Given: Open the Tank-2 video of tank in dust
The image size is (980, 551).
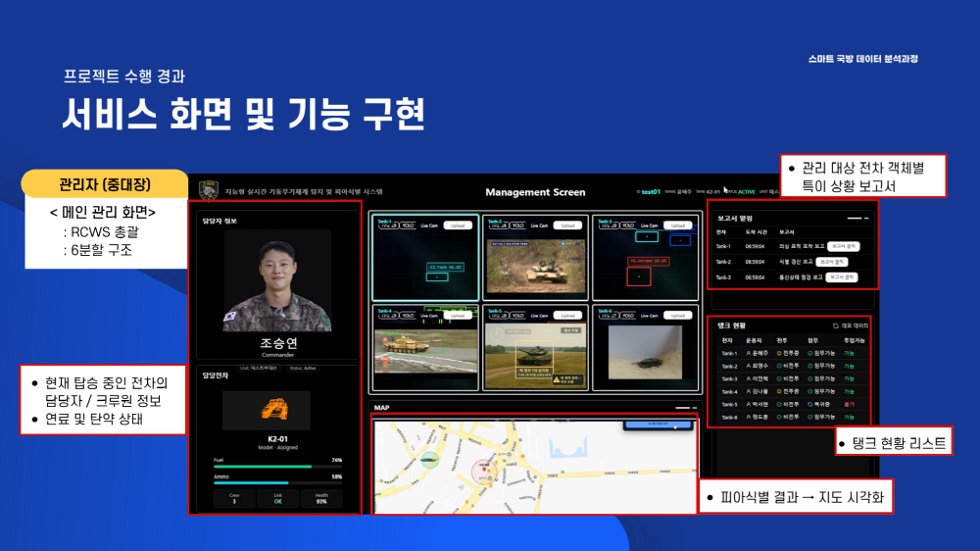Looking at the screenshot, I should point(536,268).
